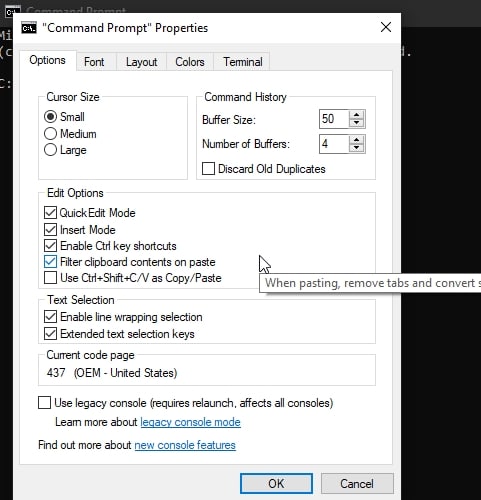
Task: Switch to the Layout tab
Action: tap(141, 62)
